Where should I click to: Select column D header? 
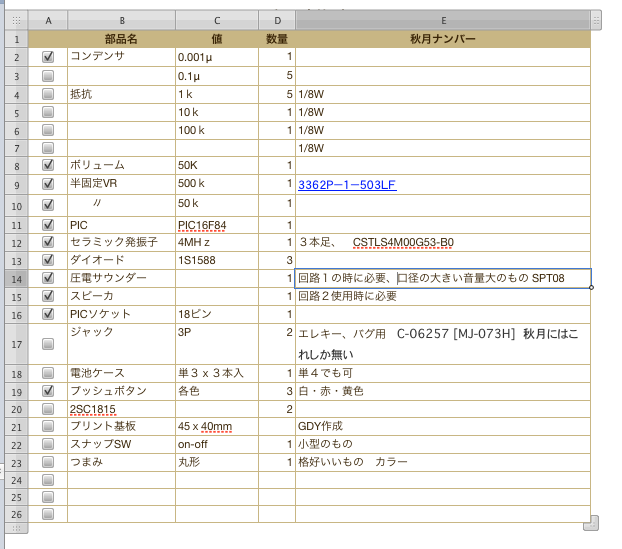[276, 20]
